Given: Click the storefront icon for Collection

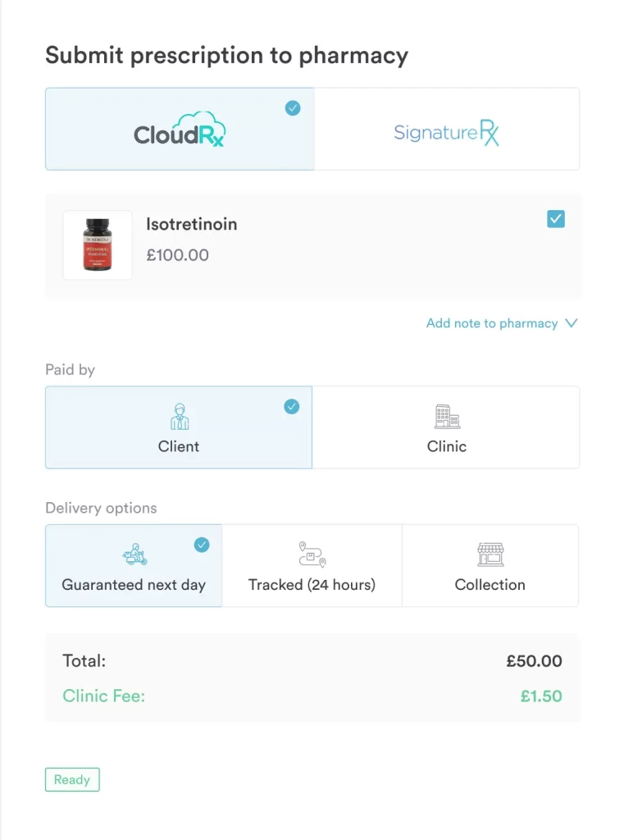Looking at the screenshot, I should coord(490,553).
